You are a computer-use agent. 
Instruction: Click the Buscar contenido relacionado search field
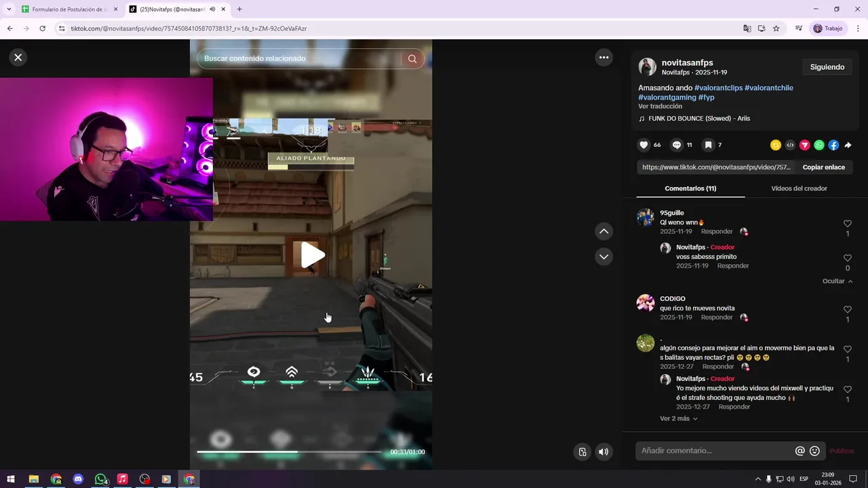[302, 58]
